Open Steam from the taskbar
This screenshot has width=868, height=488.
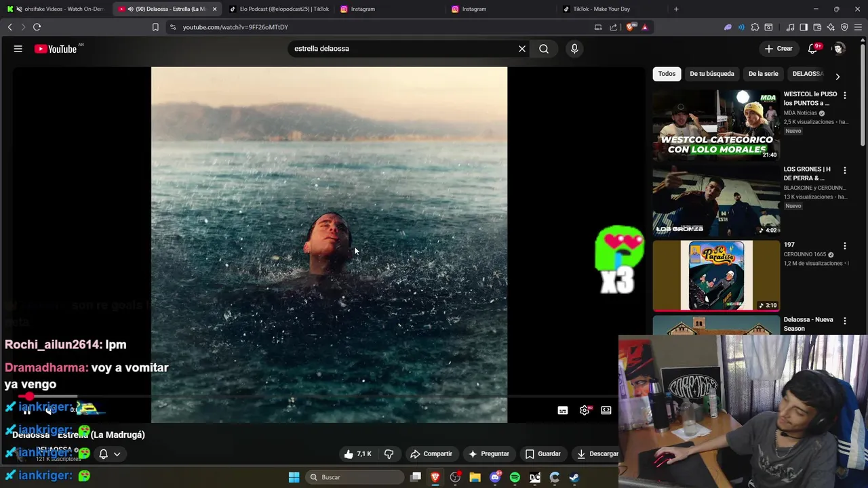(574, 477)
